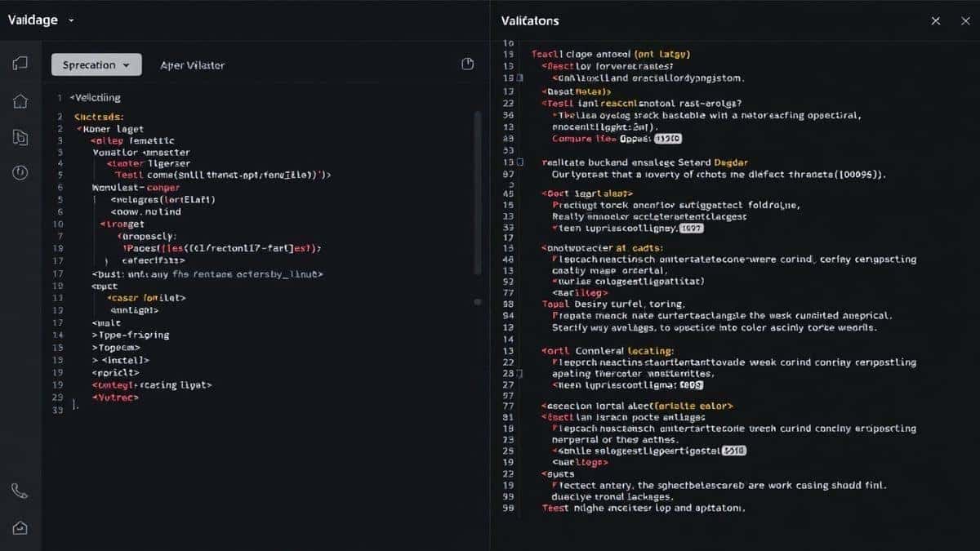This screenshot has height=551, width=980.
Task: Click line 1 '<Velicdiing' in the editor
Action: [96, 97]
